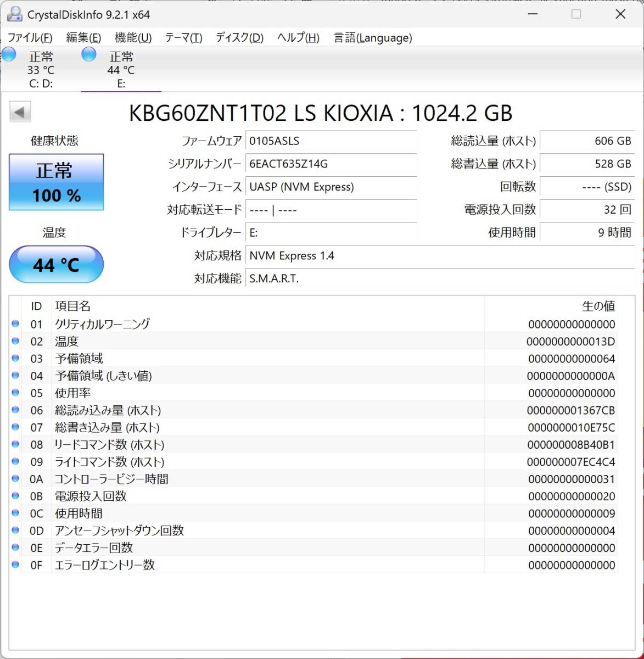Click the status dot for クリティカルワーニング row

[x=15, y=324]
